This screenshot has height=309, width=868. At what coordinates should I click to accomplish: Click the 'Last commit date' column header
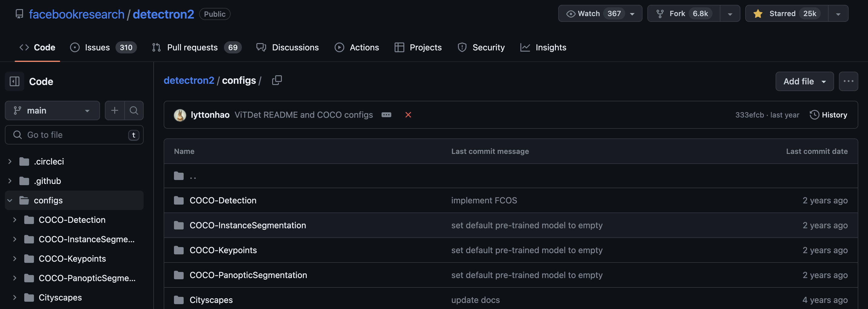click(x=817, y=151)
